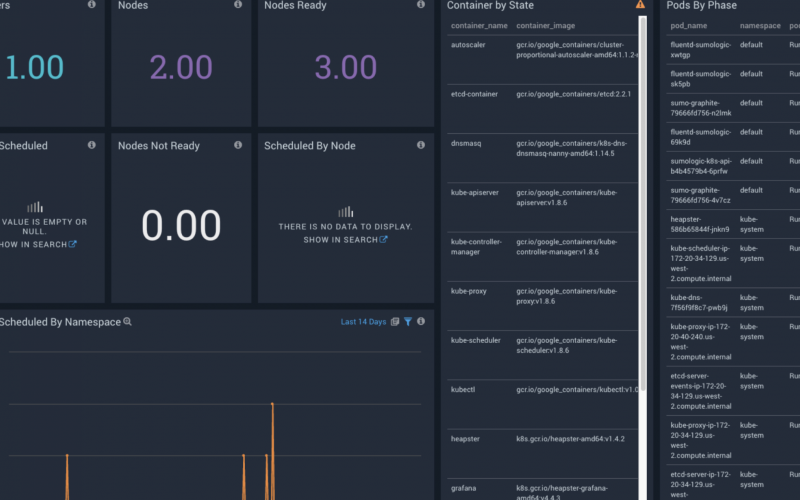Sort Pods table by pod_name header

[x=689, y=25]
